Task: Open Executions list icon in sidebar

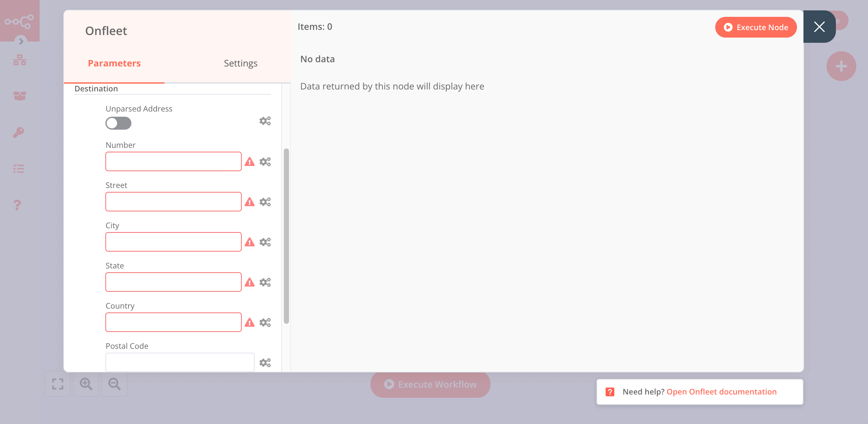Action: tap(18, 168)
